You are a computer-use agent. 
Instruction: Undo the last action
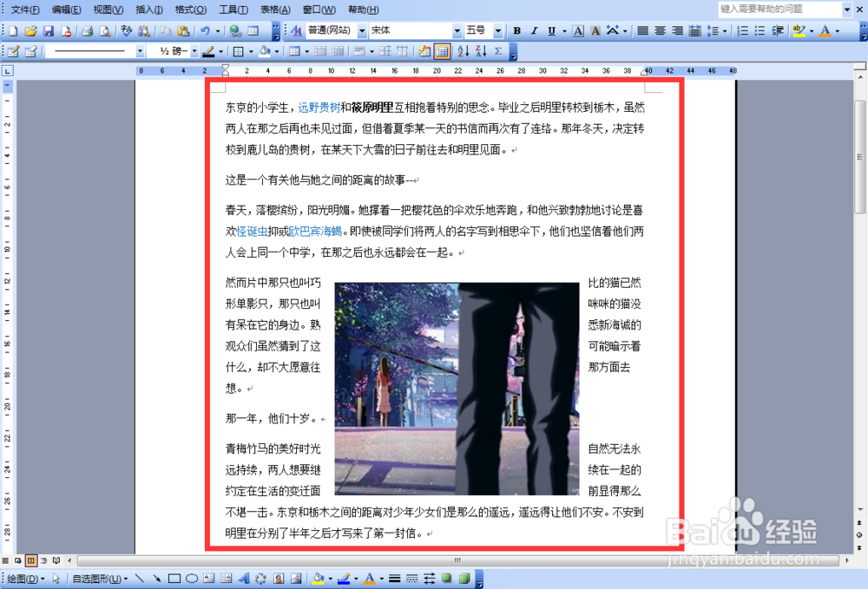pos(206,31)
